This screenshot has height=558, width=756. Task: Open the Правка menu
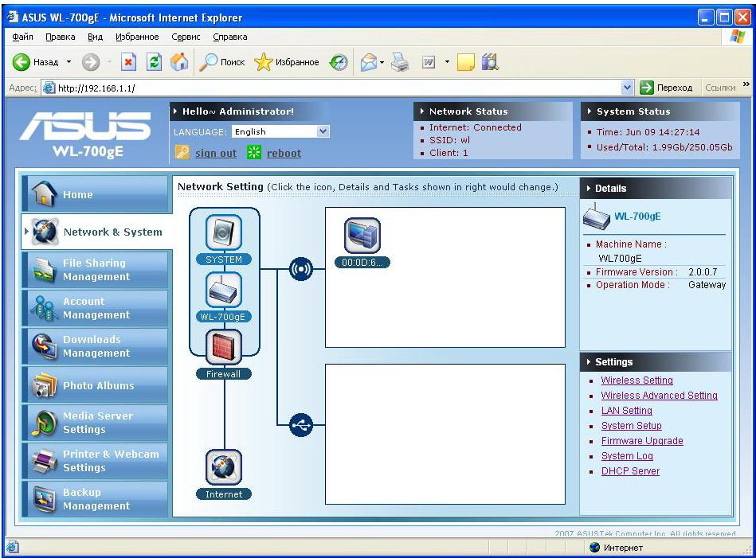61,37
